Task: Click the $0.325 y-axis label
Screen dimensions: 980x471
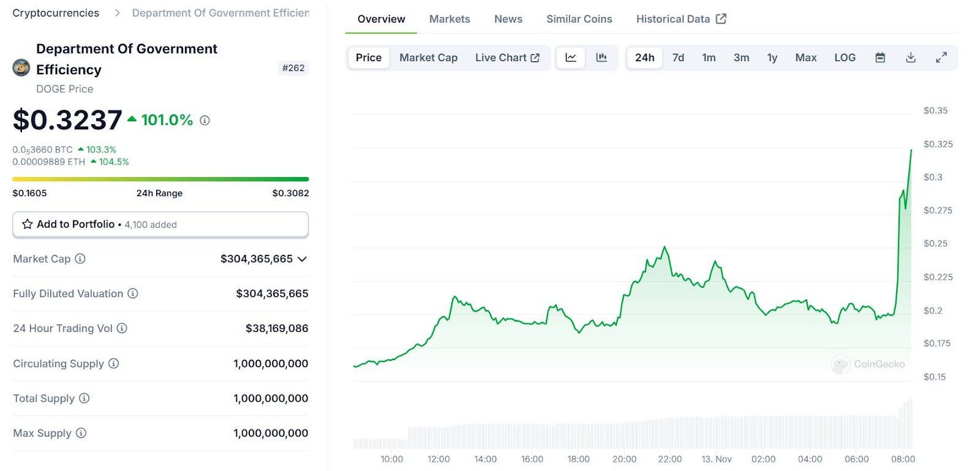Action: coord(938,144)
